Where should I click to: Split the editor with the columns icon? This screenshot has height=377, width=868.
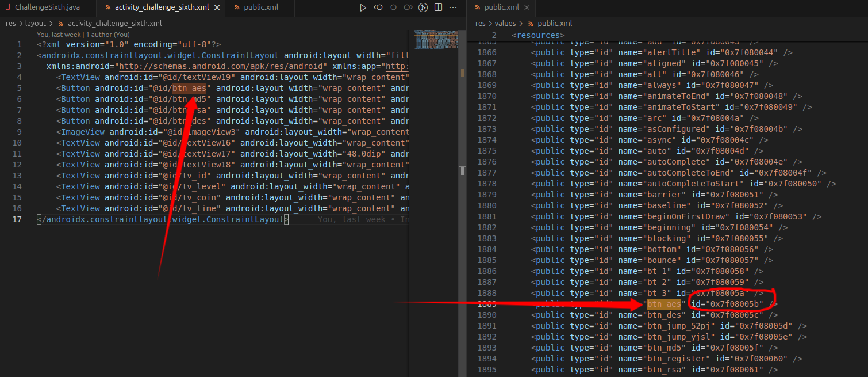tap(438, 7)
